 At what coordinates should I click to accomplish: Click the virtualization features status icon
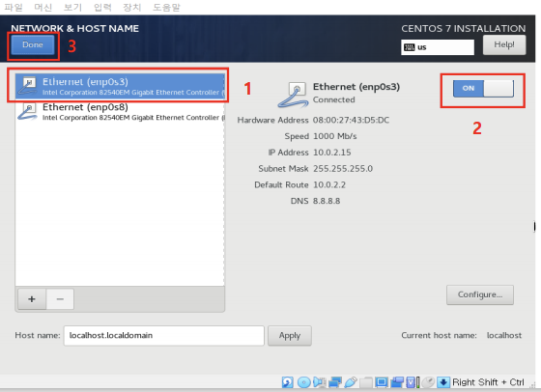(x=413, y=382)
